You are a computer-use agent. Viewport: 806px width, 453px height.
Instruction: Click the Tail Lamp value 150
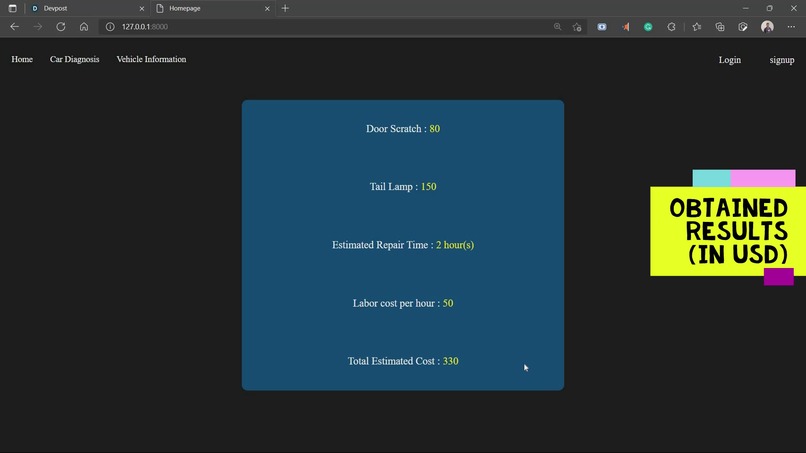pyautogui.click(x=428, y=187)
